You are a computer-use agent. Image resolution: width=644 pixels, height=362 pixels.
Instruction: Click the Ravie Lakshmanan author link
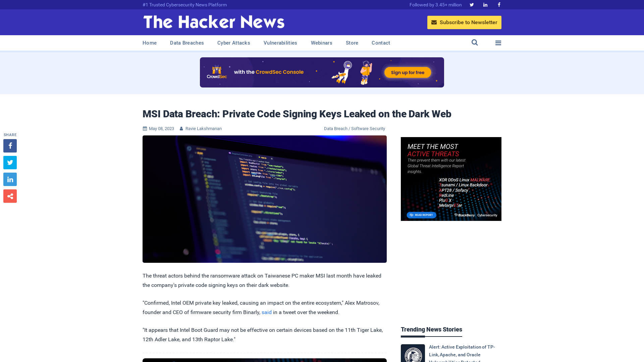204,128
